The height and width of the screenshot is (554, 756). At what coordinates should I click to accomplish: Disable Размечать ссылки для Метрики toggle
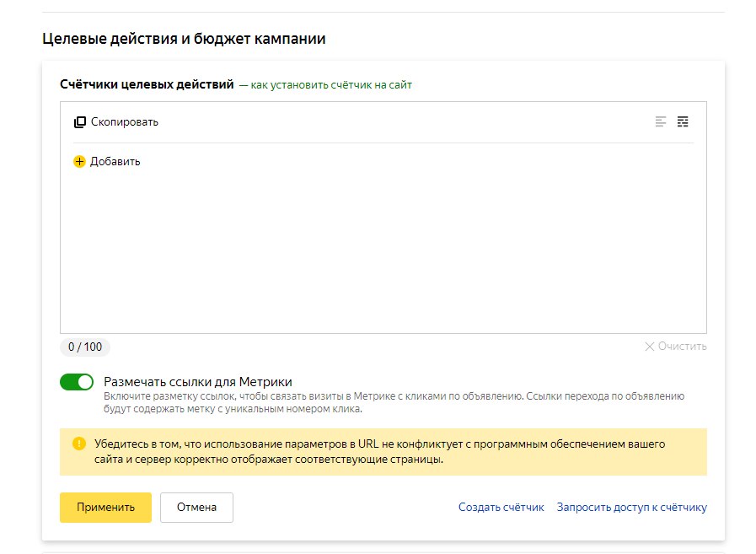77,382
